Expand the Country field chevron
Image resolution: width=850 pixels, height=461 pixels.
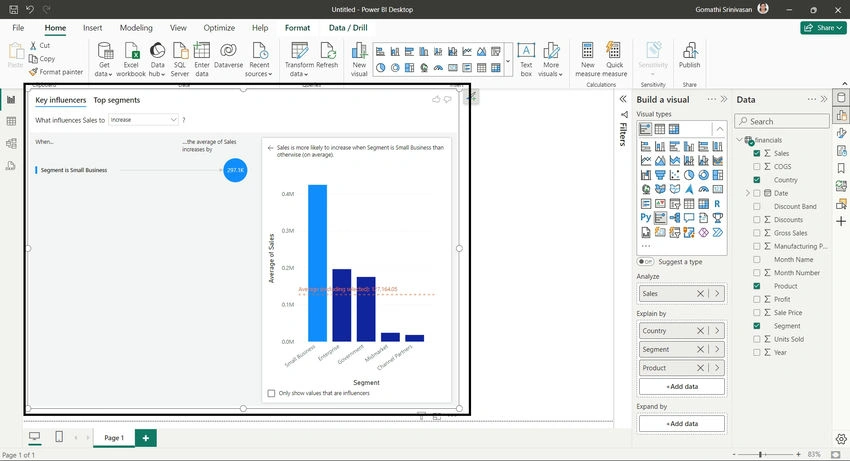pos(717,330)
